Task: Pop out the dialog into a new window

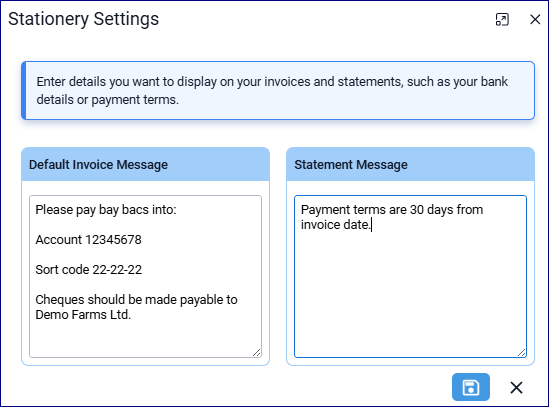Action: click(502, 19)
